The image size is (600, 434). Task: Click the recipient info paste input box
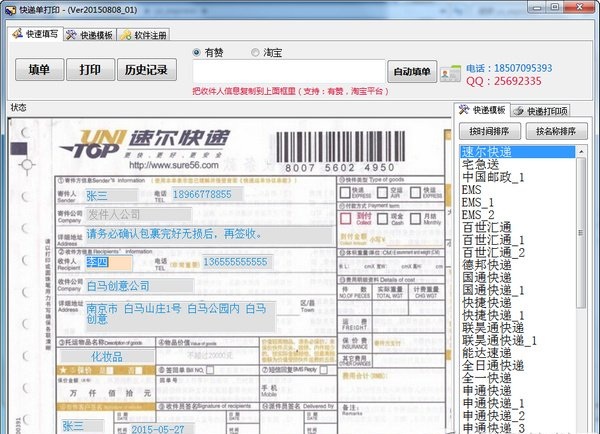pos(289,71)
